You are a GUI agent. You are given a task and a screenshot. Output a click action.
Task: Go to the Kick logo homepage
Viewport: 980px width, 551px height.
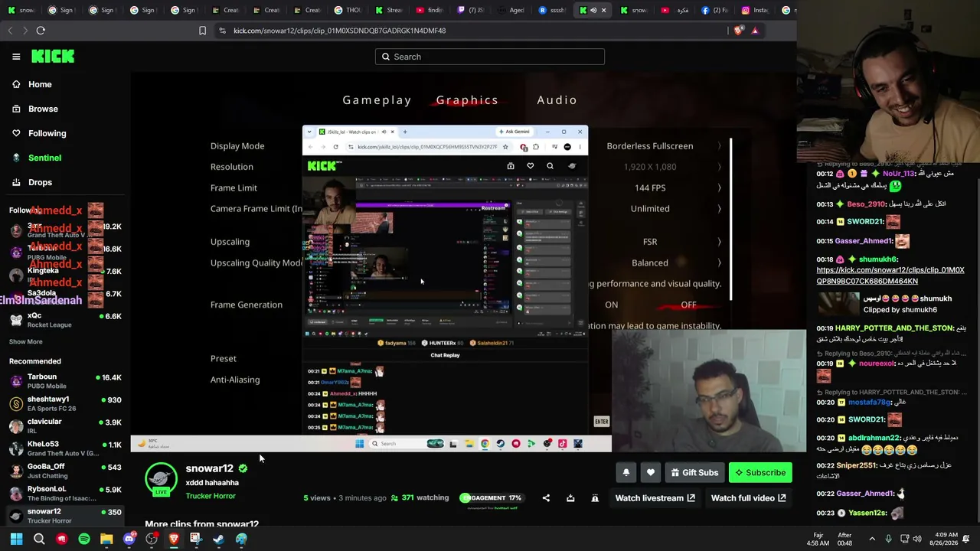point(53,57)
